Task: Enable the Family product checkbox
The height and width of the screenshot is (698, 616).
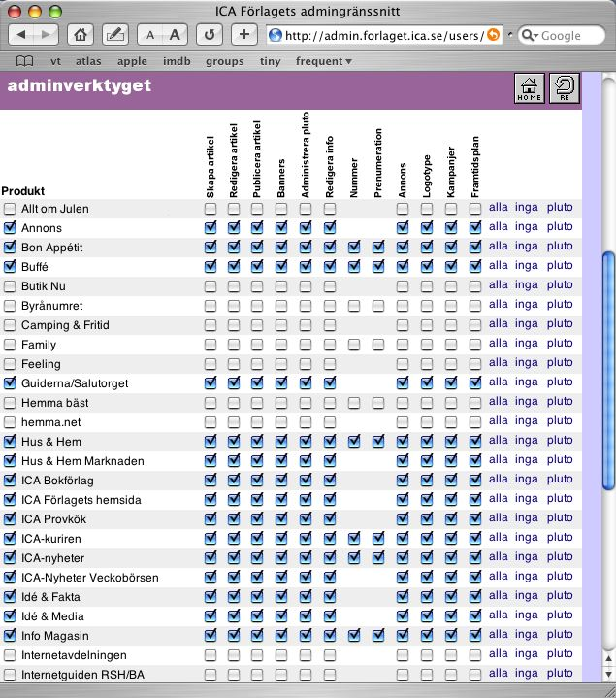Action: (x=10, y=345)
